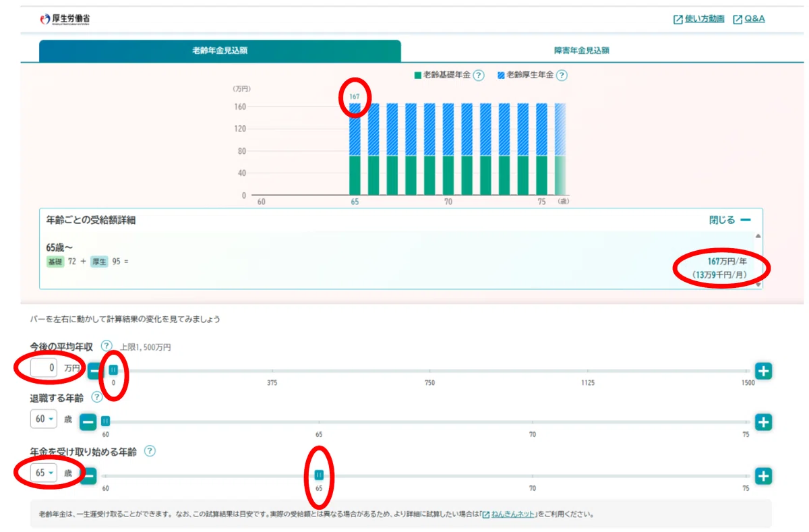
Task: Click the 年齢ごとの受給額詳細 panel title
Action: [91, 220]
